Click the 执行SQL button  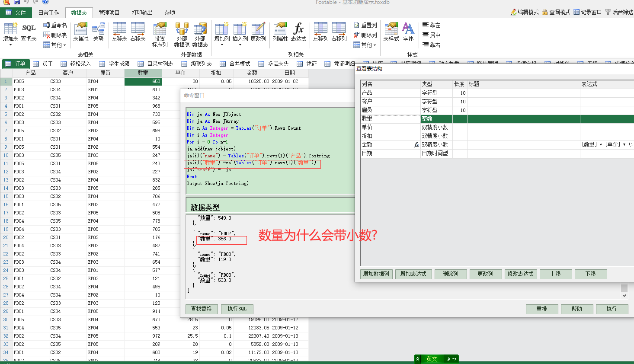coord(237,309)
